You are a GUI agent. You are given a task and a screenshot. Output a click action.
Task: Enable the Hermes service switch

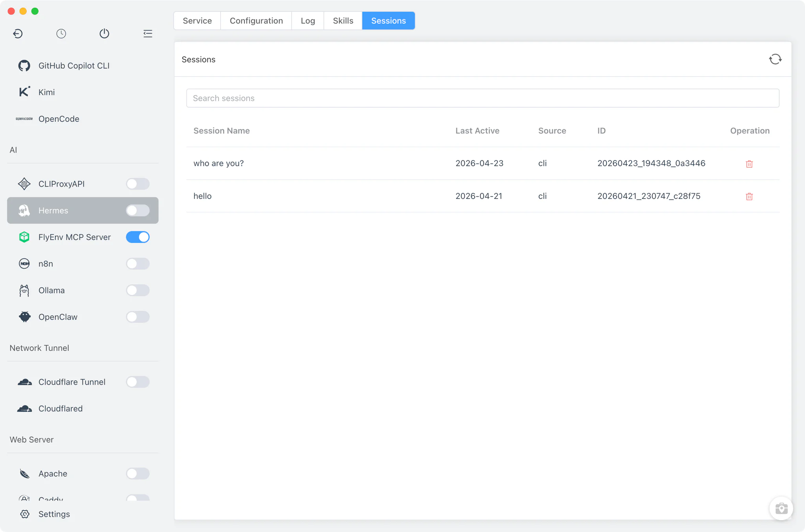tap(138, 211)
